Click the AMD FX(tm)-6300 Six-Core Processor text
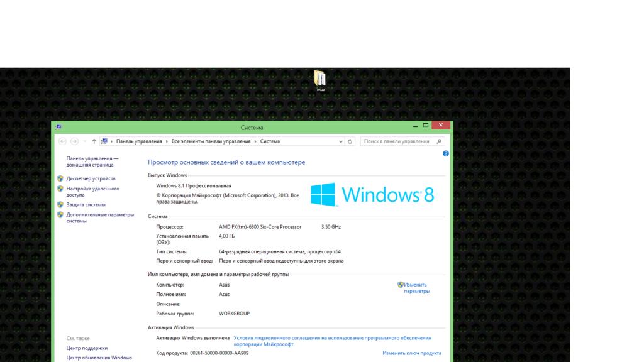 pos(260,227)
